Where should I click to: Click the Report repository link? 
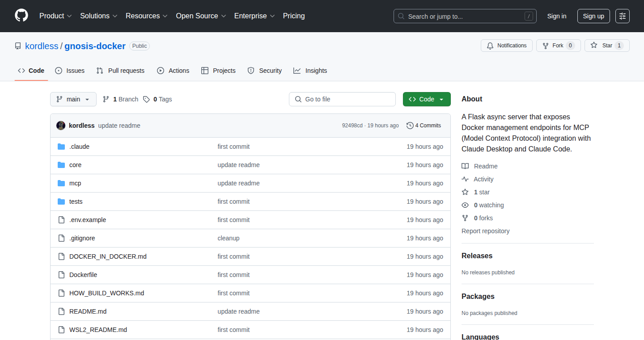[x=485, y=231]
